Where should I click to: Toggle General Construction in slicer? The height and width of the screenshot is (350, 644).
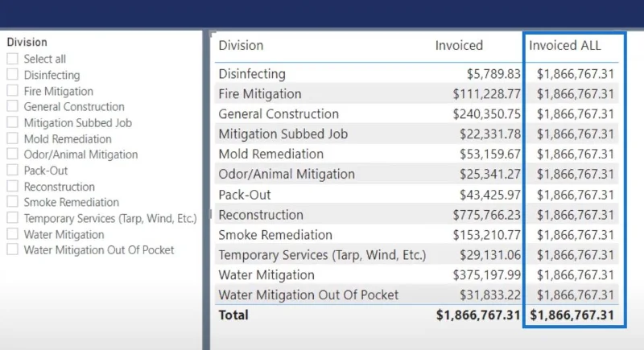[13, 106]
